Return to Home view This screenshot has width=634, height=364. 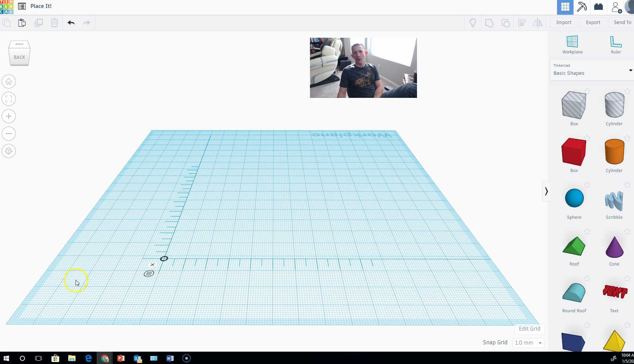8,81
